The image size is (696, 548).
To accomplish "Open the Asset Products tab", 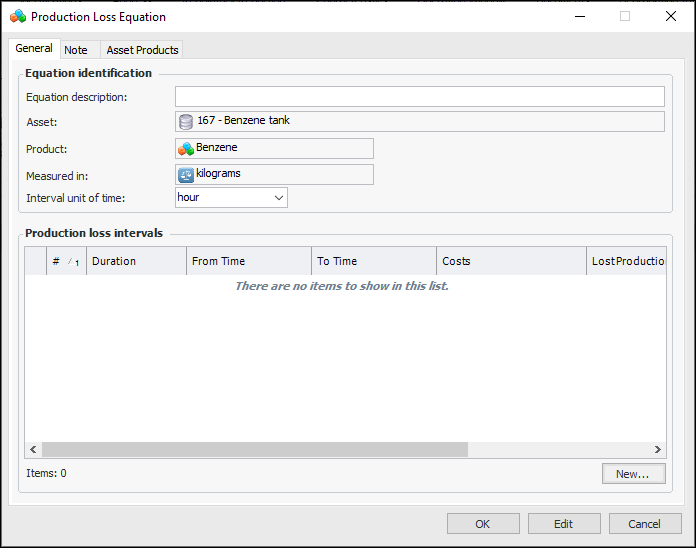I will point(142,50).
